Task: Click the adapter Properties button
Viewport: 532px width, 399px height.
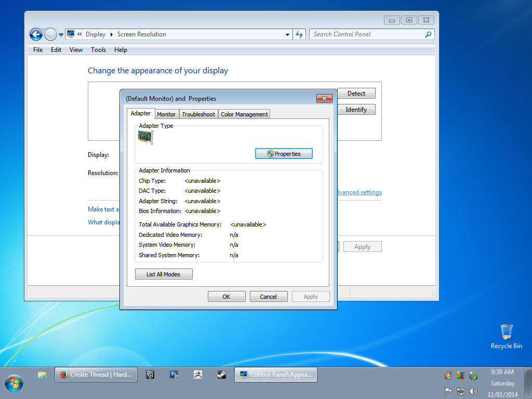Action: [x=284, y=154]
